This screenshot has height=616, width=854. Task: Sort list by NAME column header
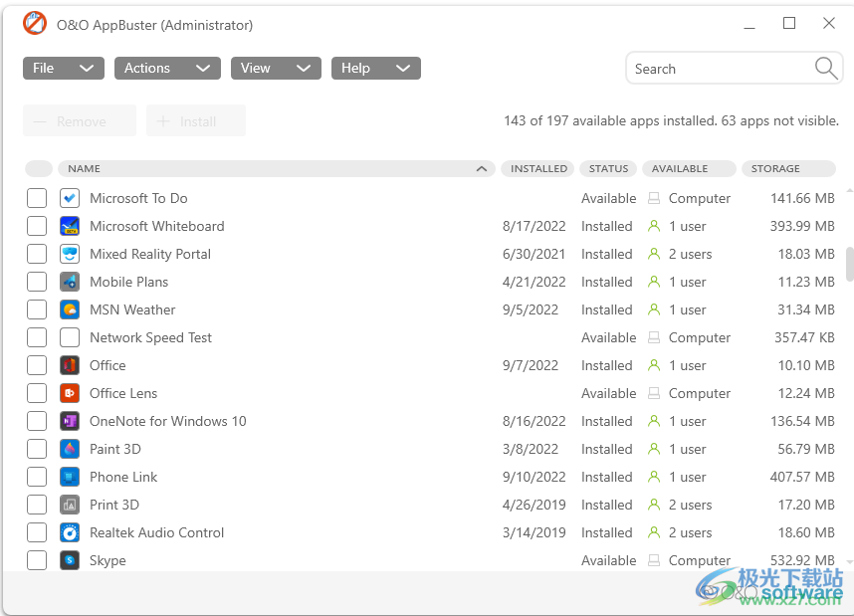coord(276,169)
